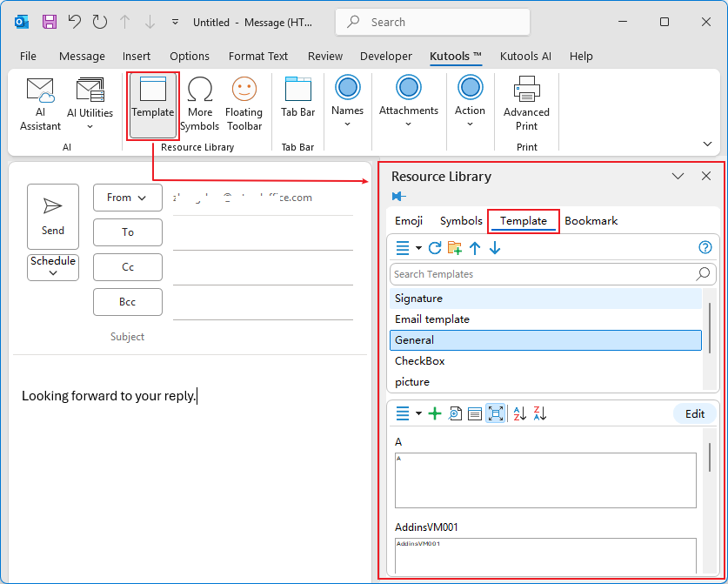The width and height of the screenshot is (728, 584).
Task: Open the From address dropdown
Action: [127, 198]
